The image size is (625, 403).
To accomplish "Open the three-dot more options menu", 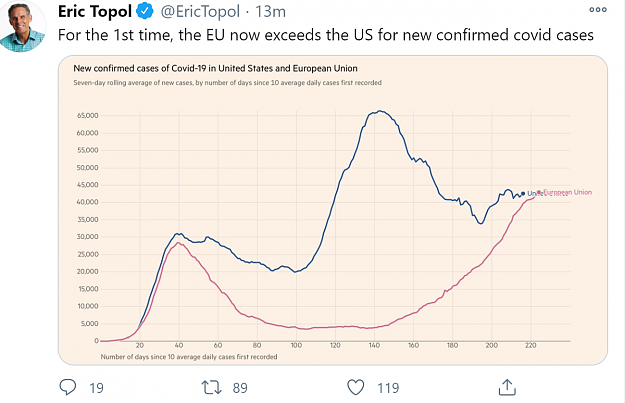I will coord(598,10).
